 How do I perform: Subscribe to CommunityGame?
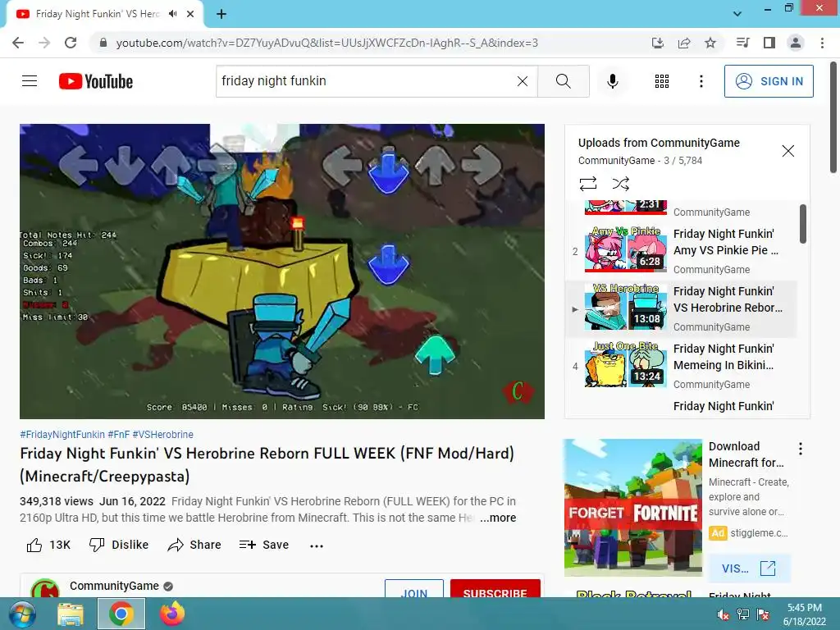click(495, 589)
